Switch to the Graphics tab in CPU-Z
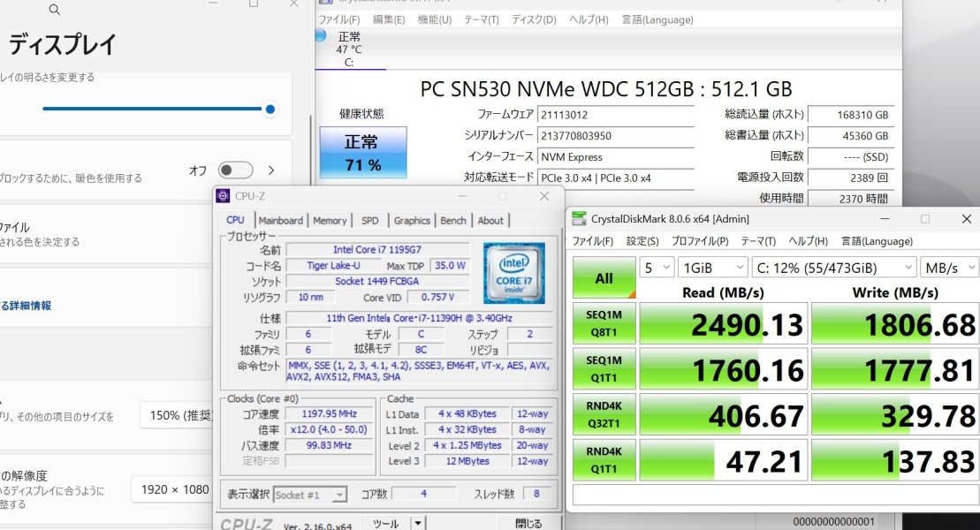This screenshot has width=980, height=530. tap(412, 221)
